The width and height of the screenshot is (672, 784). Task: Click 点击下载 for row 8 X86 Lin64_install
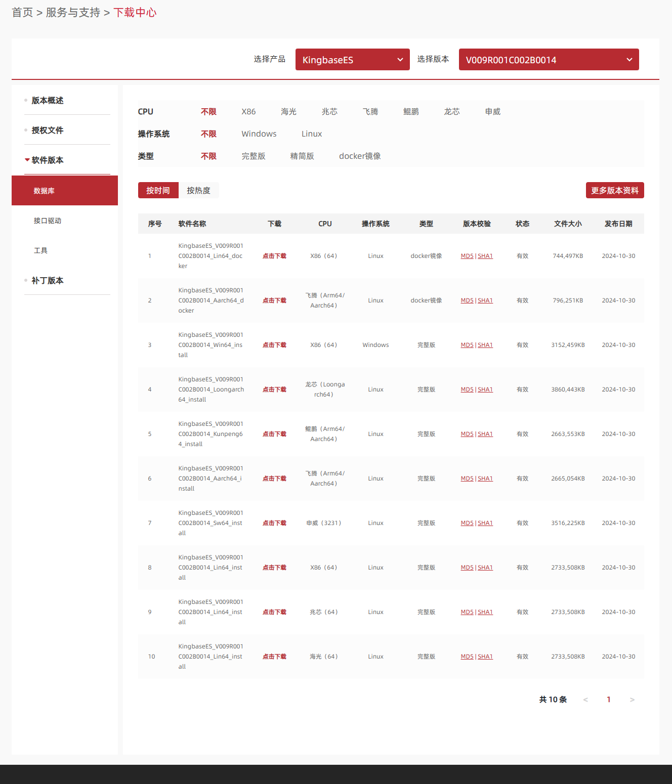[x=274, y=568]
